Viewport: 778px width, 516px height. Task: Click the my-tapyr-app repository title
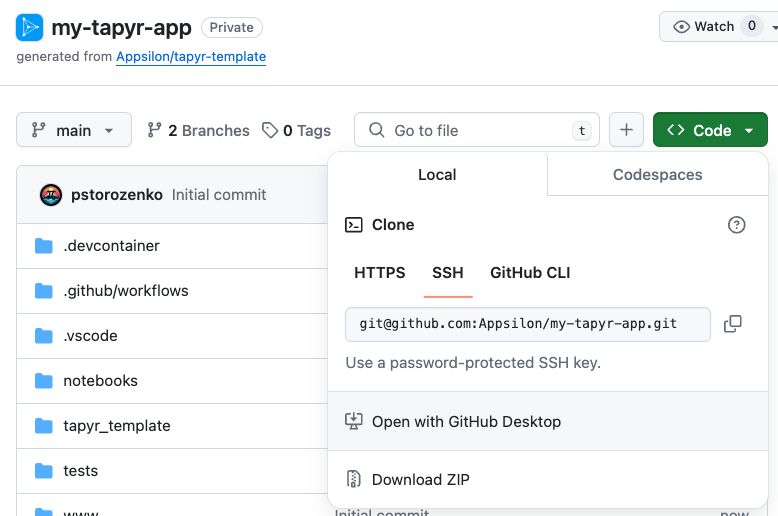tap(122, 28)
